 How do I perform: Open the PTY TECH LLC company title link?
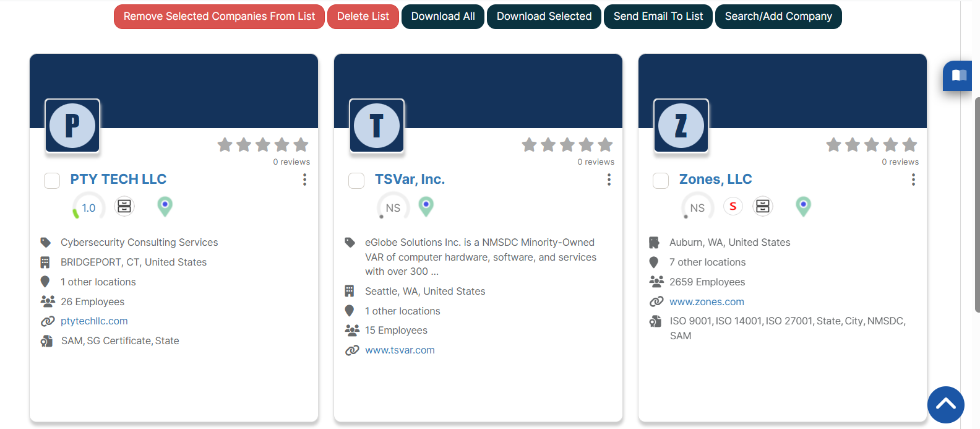tap(118, 180)
